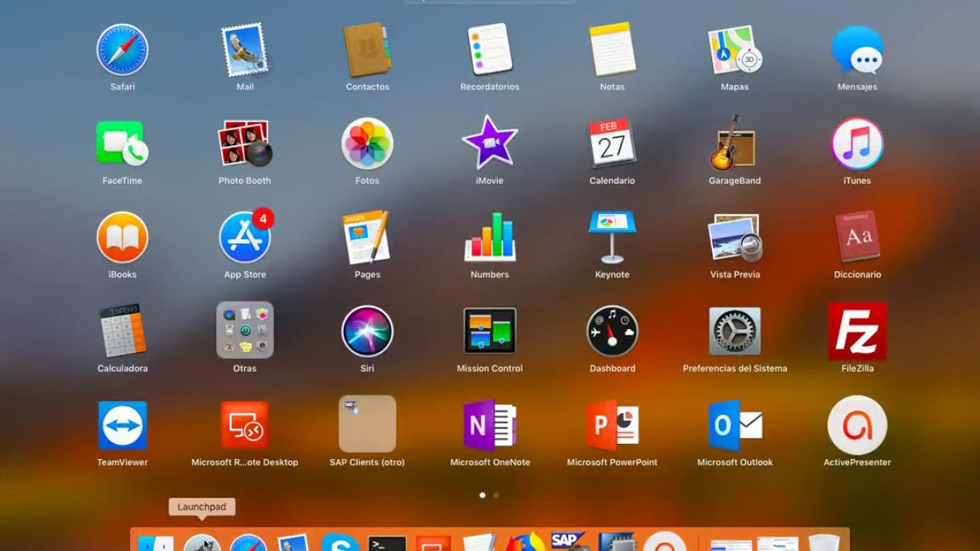Open Numbers
Viewport: 980px width, 551px height.
490,238
